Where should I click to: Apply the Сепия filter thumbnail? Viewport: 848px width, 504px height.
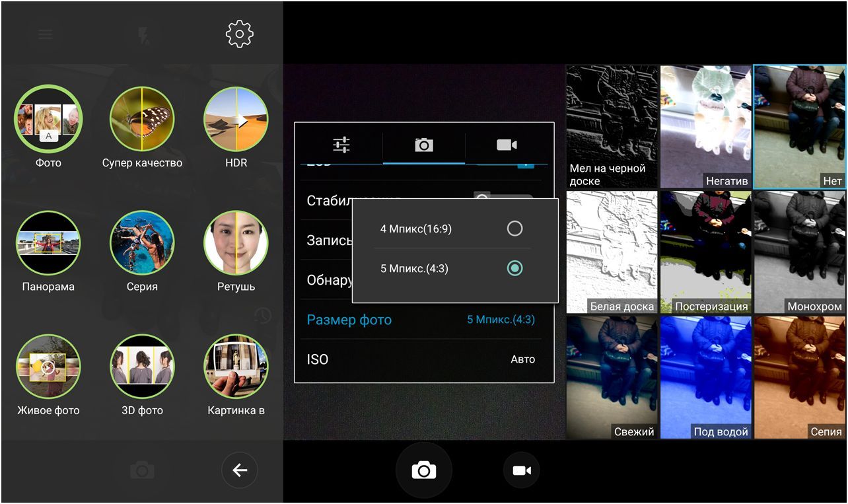[799, 377]
